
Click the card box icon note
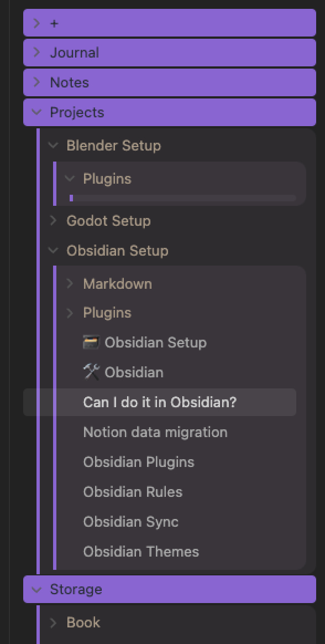(x=91, y=342)
